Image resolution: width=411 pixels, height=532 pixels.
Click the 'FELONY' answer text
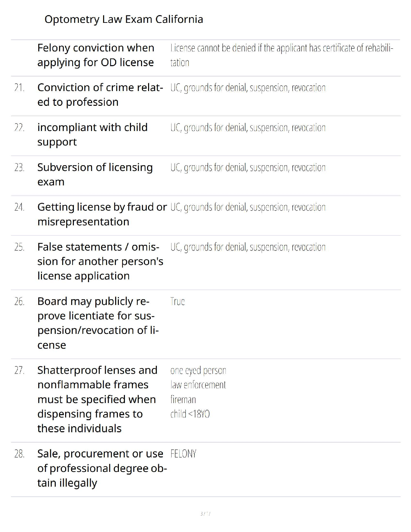click(x=183, y=454)
